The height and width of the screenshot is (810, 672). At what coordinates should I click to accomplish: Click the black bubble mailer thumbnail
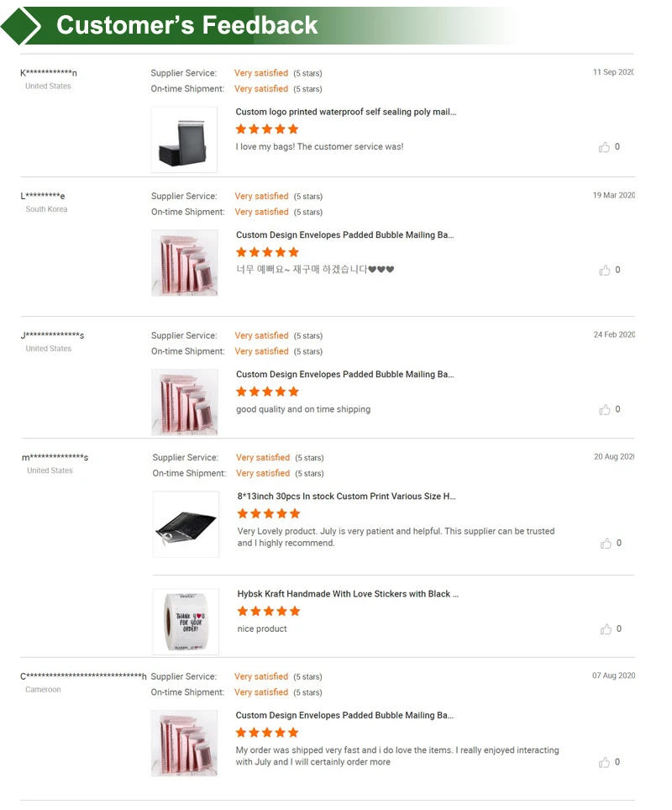tap(186, 524)
